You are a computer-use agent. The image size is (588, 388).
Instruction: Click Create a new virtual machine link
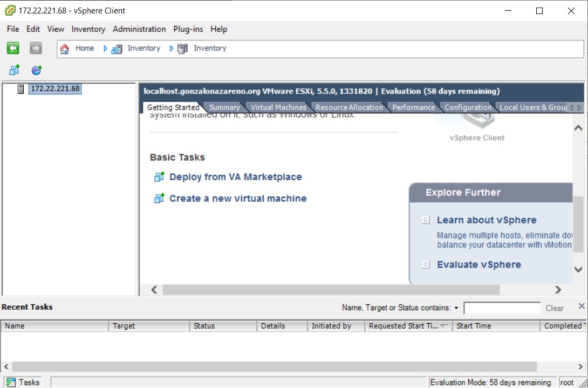point(237,199)
